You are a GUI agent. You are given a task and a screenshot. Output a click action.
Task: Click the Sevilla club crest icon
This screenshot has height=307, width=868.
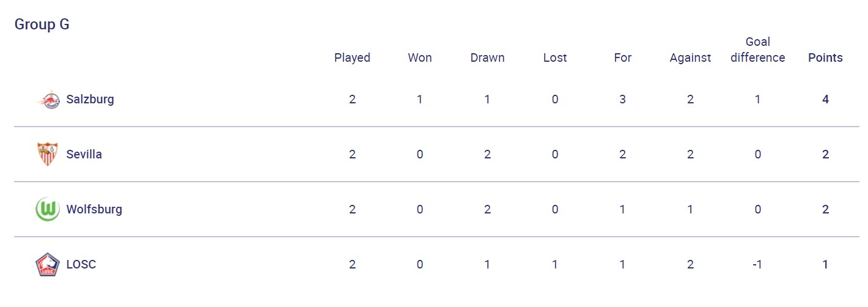tap(48, 154)
